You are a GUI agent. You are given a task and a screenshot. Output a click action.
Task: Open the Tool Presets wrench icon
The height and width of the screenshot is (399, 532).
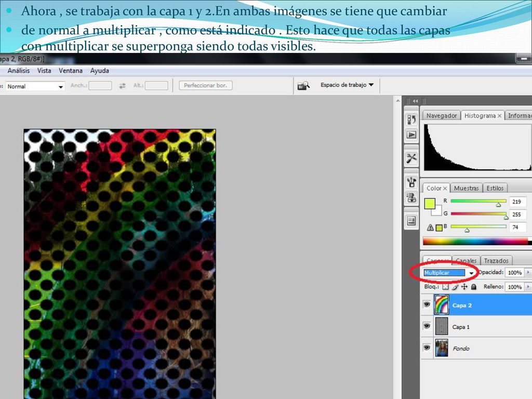click(x=411, y=158)
